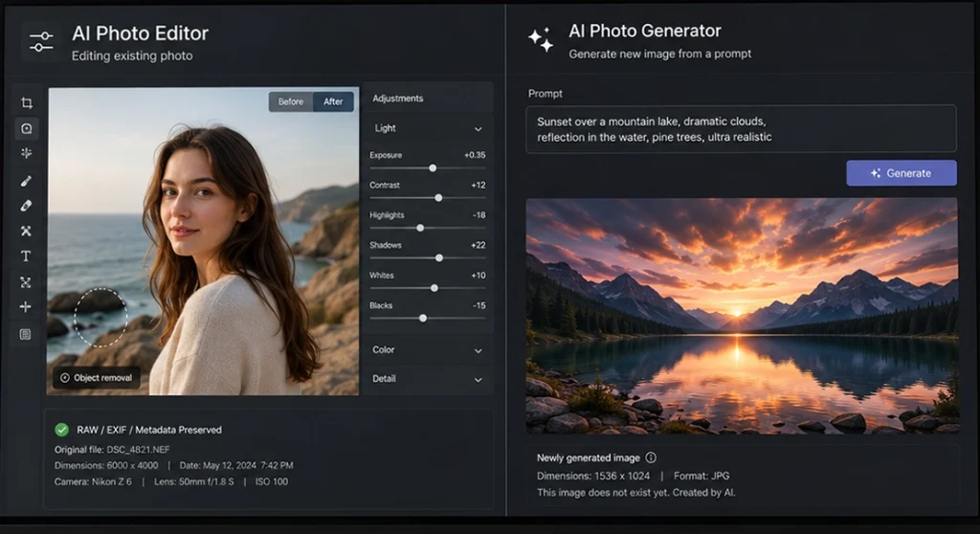
Task: Click the Contrast slider handle
Action: [438, 197]
